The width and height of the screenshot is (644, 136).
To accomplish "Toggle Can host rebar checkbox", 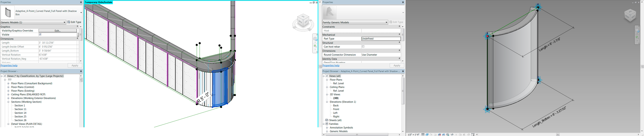I will pos(363,47).
